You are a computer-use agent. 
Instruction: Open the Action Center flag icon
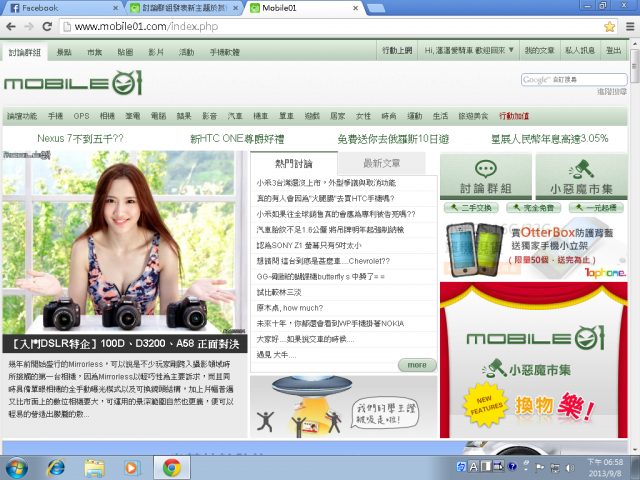pos(540,468)
